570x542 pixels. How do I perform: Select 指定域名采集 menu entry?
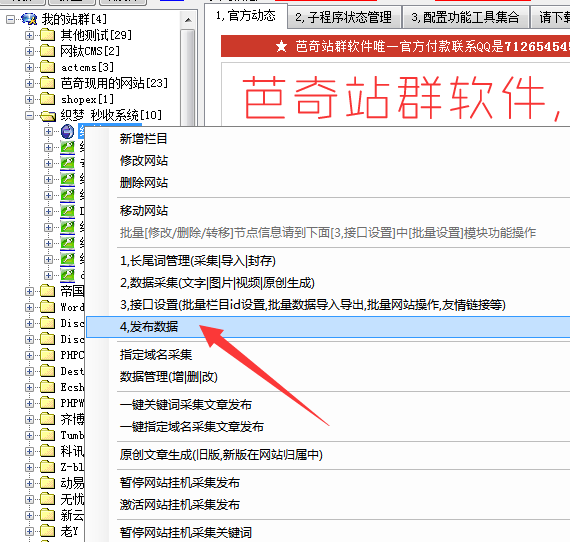[x=156, y=354]
